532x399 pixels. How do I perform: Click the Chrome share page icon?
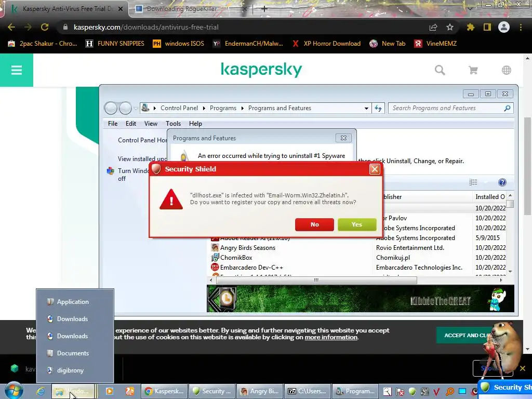coord(433,27)
